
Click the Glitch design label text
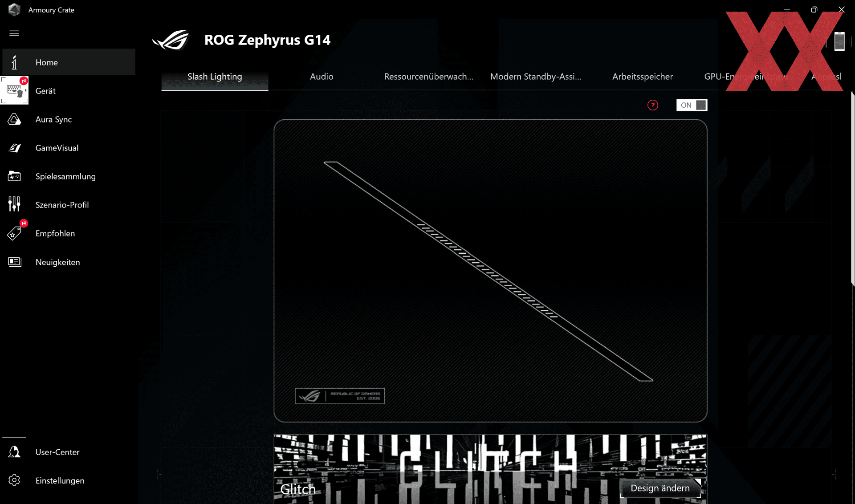point(298,489)
